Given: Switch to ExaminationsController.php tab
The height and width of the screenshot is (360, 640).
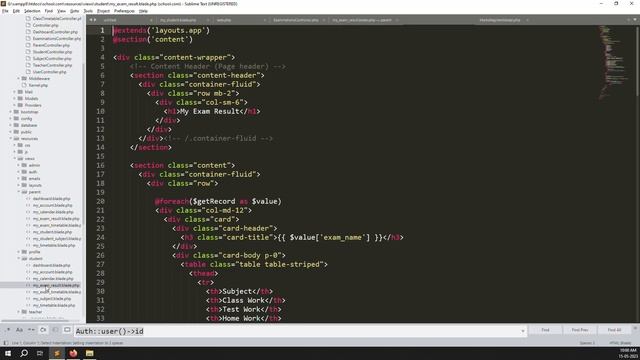Looking at the screenshot, I should 296,20.
